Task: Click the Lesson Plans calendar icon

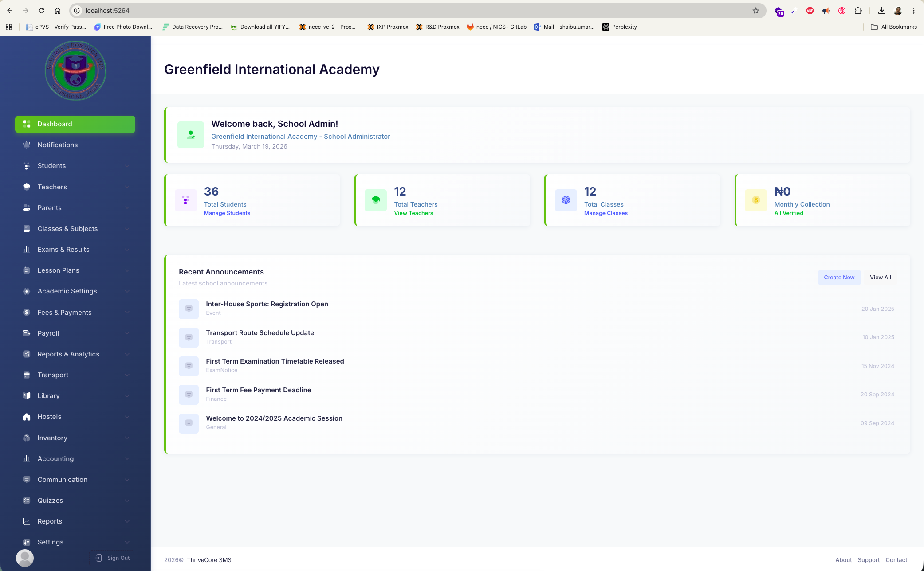Action: (27, 270)
